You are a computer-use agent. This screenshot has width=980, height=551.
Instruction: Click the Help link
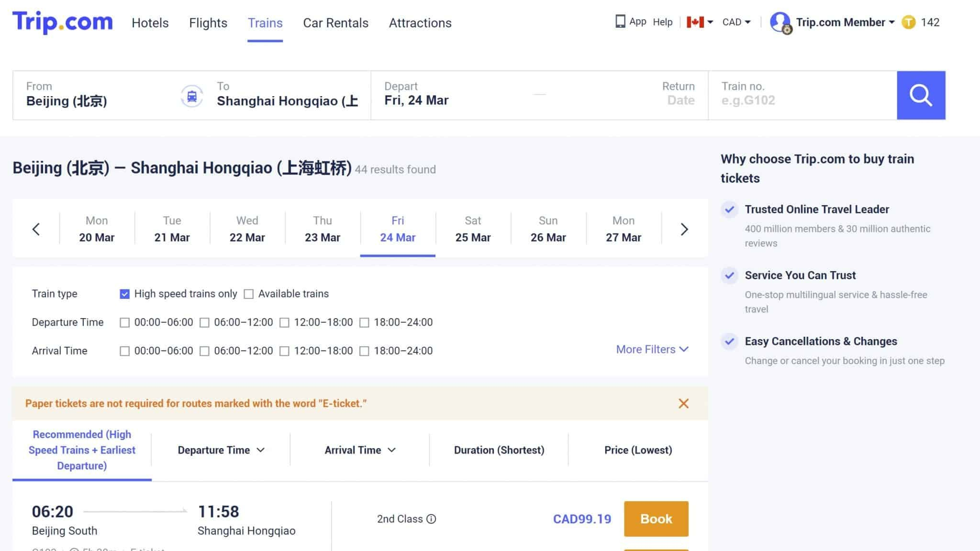point(663,22)
